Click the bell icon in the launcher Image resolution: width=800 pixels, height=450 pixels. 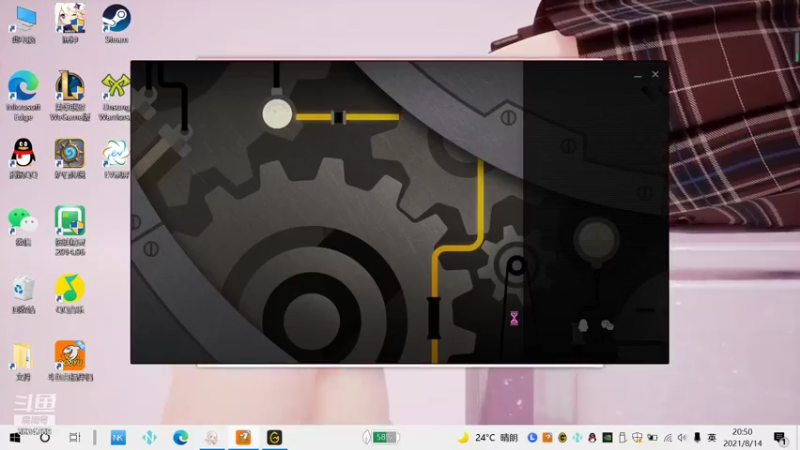[583, 324]
